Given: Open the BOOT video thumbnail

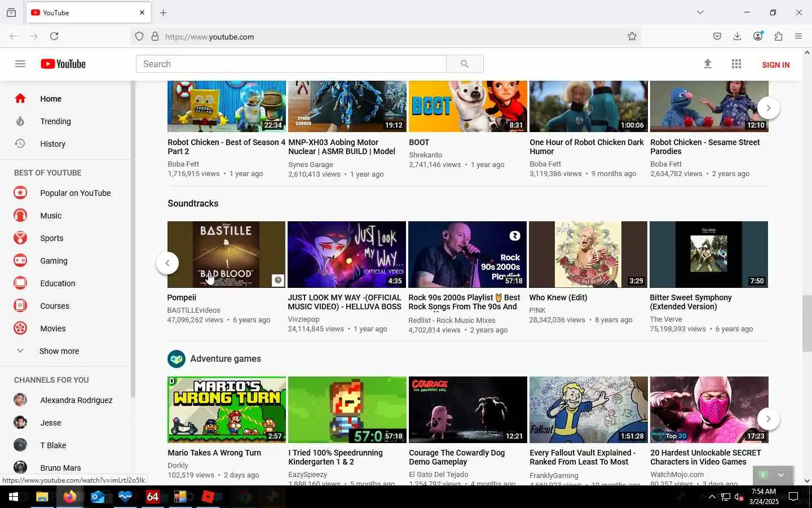Looking at the screenshot, I should click(468, 106).
